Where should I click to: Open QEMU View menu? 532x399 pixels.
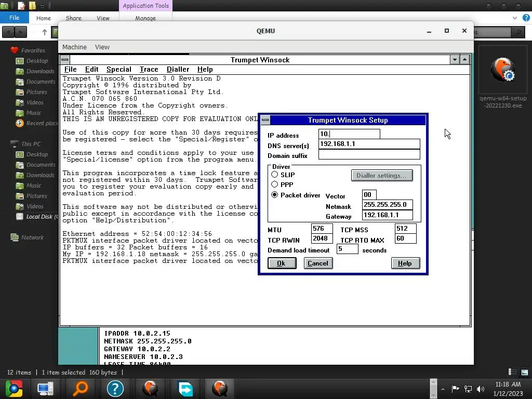pyautogui.click(x=102, y=47)
